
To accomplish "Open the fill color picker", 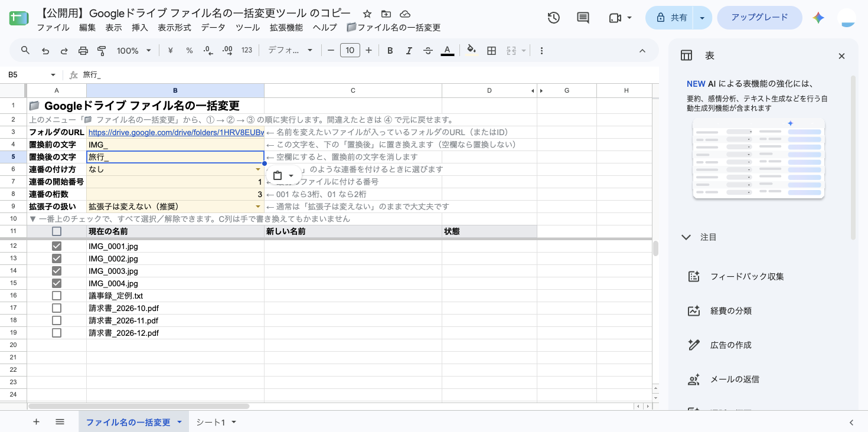I will point(471,51).
